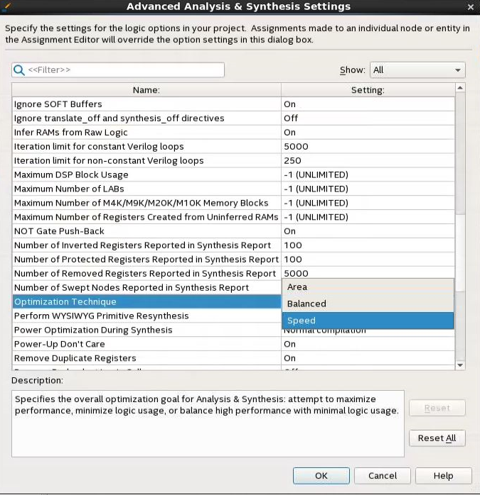Click the On setting for Power-Up Don't Care

pos(368,344)
